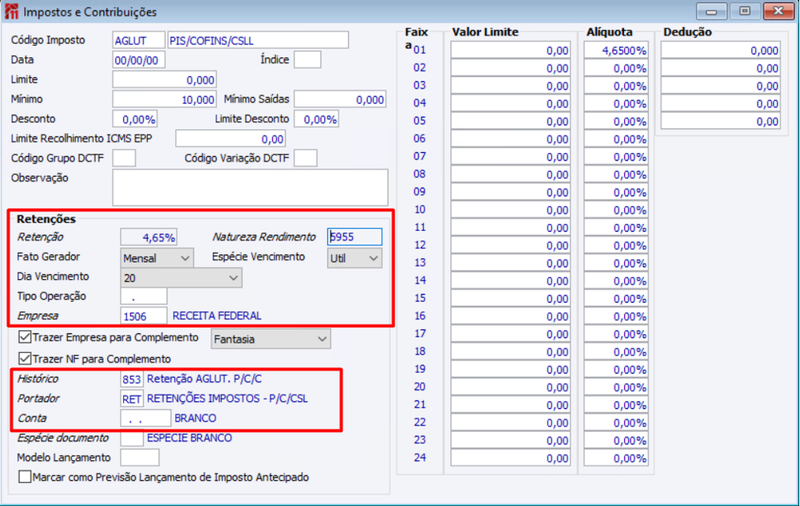
Task: Toggle Trazer Empresa para Complemento checkbox
Action: (x=24, y=337)
